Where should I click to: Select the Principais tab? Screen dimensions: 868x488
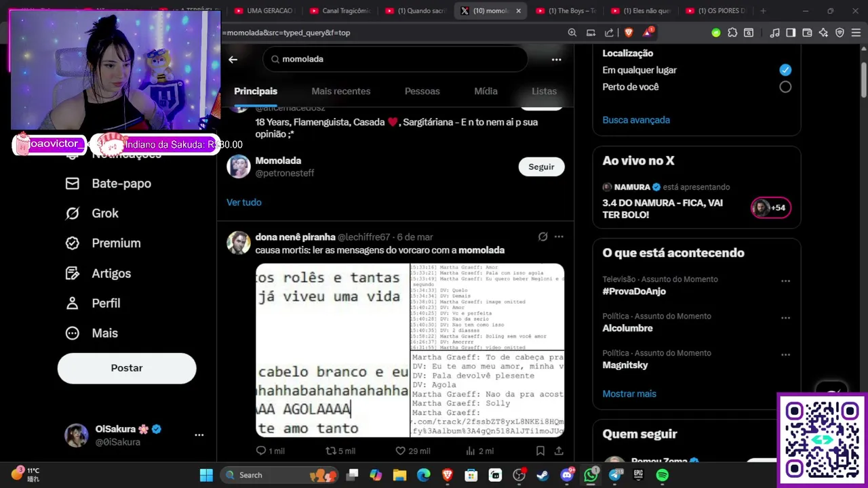point(256,91)
